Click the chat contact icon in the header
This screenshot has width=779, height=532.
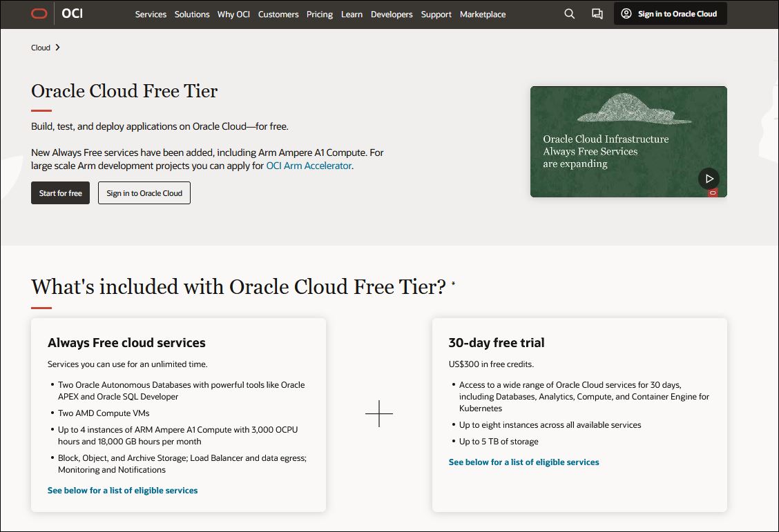click(597, 14)
